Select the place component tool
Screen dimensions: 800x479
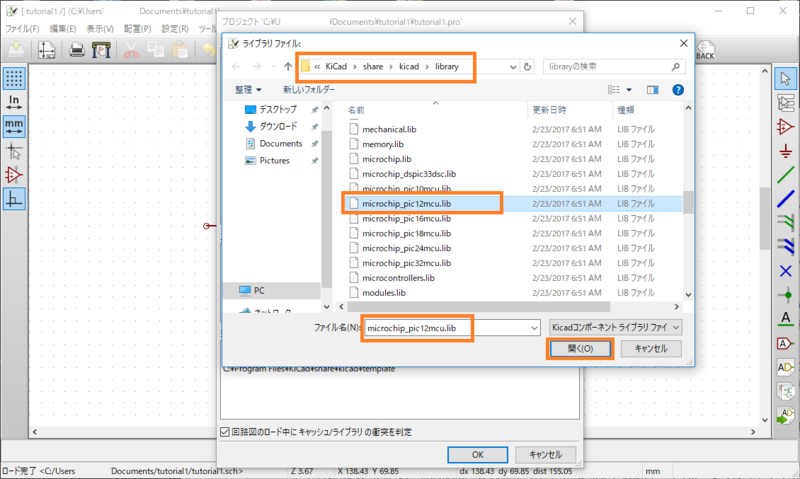[x=785, y=127]
